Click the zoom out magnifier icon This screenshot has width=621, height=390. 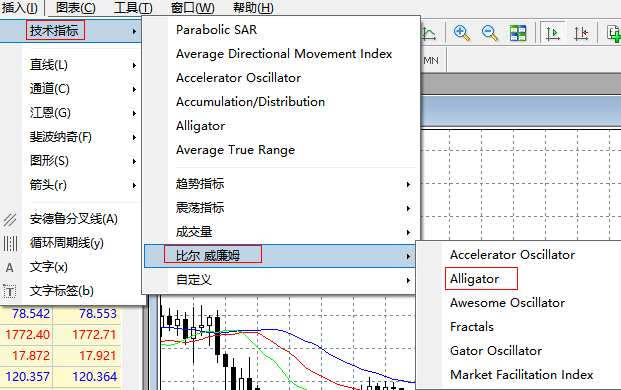[490, 33]
